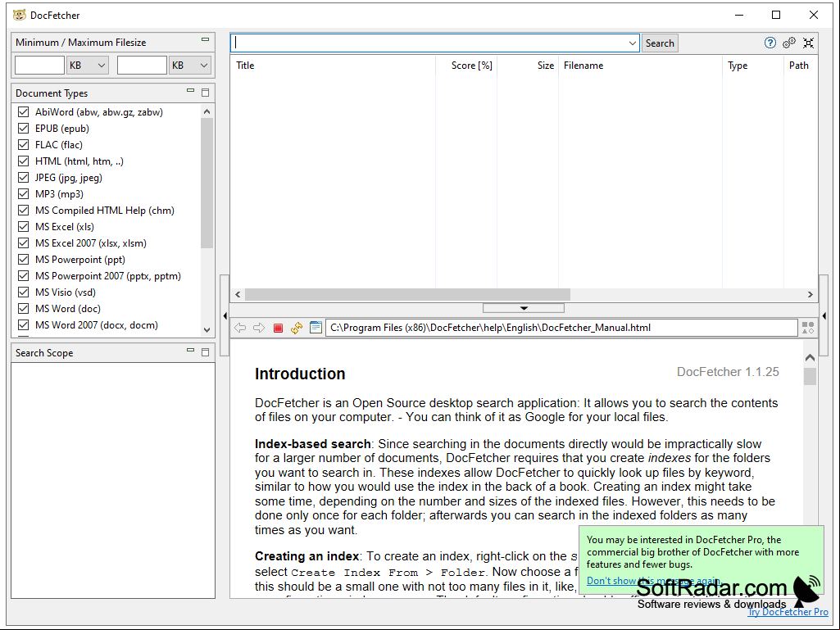Image resolution: width=840 pixels, height=630 pixels.
Task: Uncheck MS Compiled HTML Help
Action: (x=23, y=210)
